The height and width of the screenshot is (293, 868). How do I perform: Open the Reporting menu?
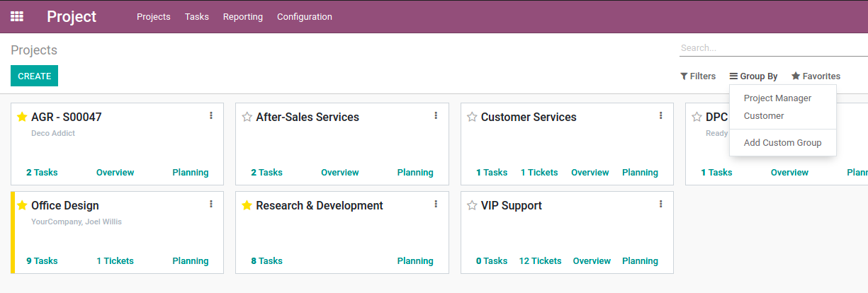pyautogui.click(x=242, y=16)
